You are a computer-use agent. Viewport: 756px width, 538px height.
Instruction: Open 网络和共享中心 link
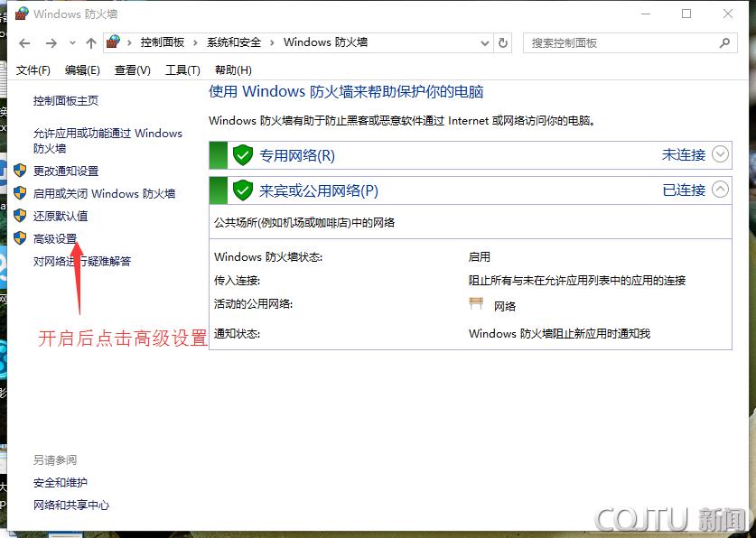tap(71, 506)
